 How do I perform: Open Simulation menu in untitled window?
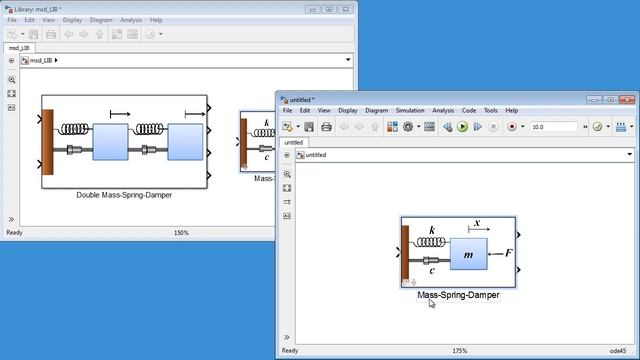[x=410, y=110]
